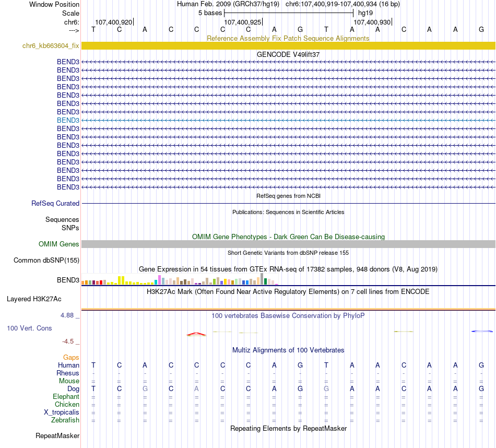Click the Window Position label
This screenshot has width=496, height=448.
pos(54,4)
